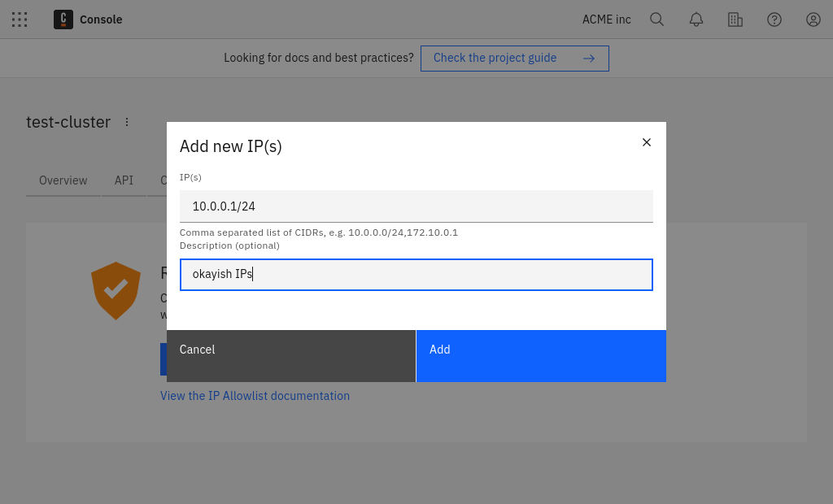Focus the IP(s) field containing 10.0.0.1/24
The image size is (833, 504).
point(416,206)
